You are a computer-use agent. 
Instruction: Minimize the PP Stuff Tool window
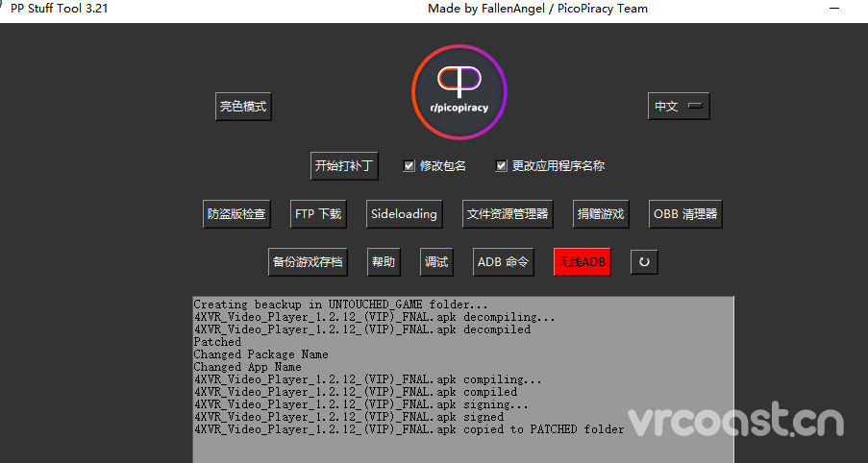pyautogui.click(x=834, y=9)
